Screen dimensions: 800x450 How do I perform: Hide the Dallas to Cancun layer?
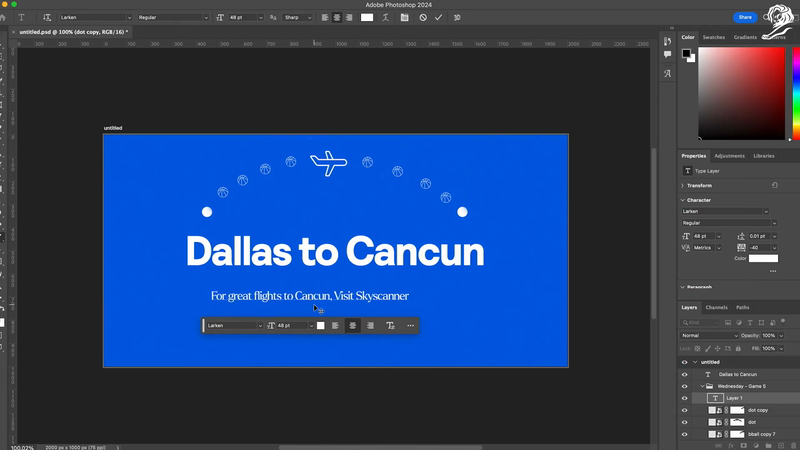[685, 374]
